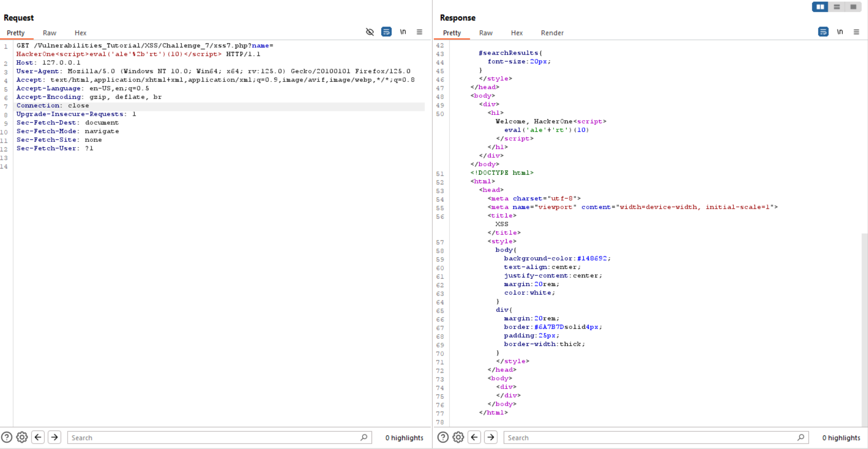Open Response search settings gear

tap(458, 437)
